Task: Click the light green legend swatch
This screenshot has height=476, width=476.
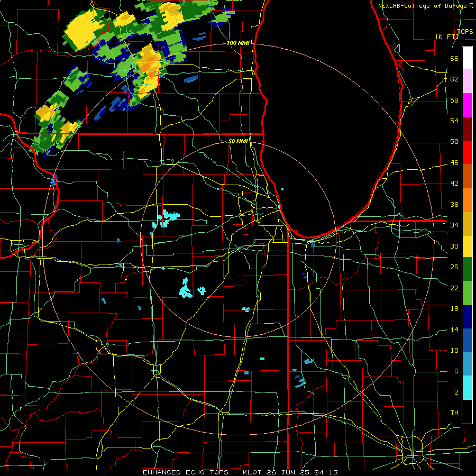Action: 467,293
